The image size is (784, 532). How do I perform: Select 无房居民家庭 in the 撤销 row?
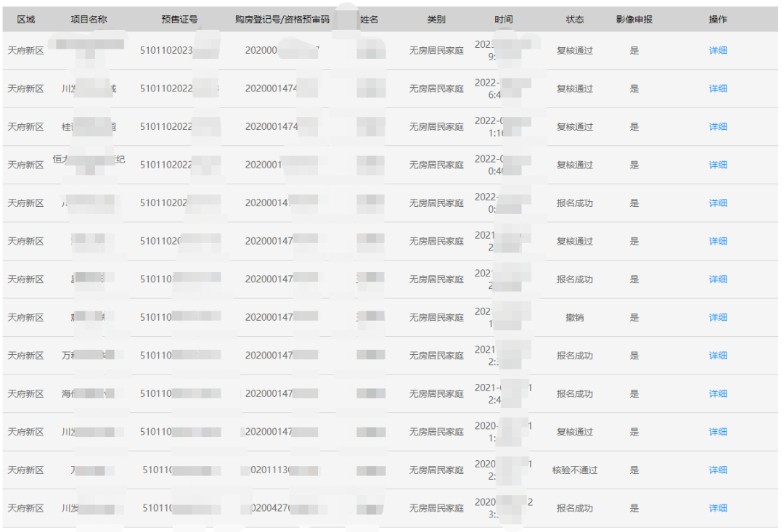tap(436, 317)
